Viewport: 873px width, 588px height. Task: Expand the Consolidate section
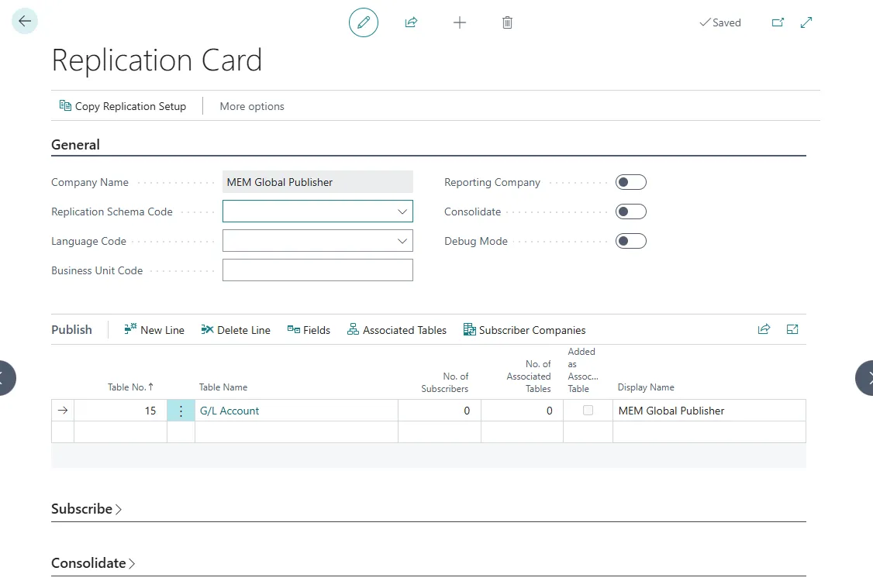92,563
